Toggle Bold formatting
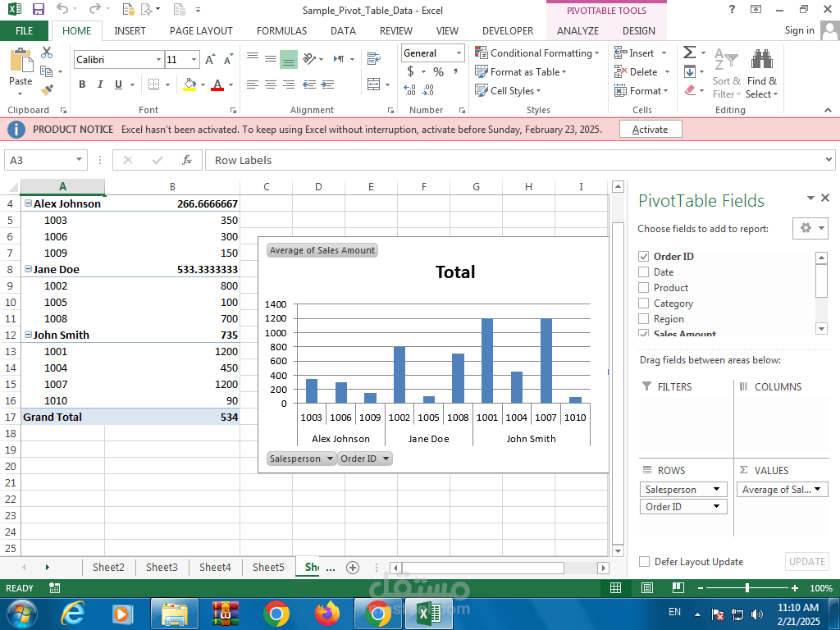 pos(82,84)
